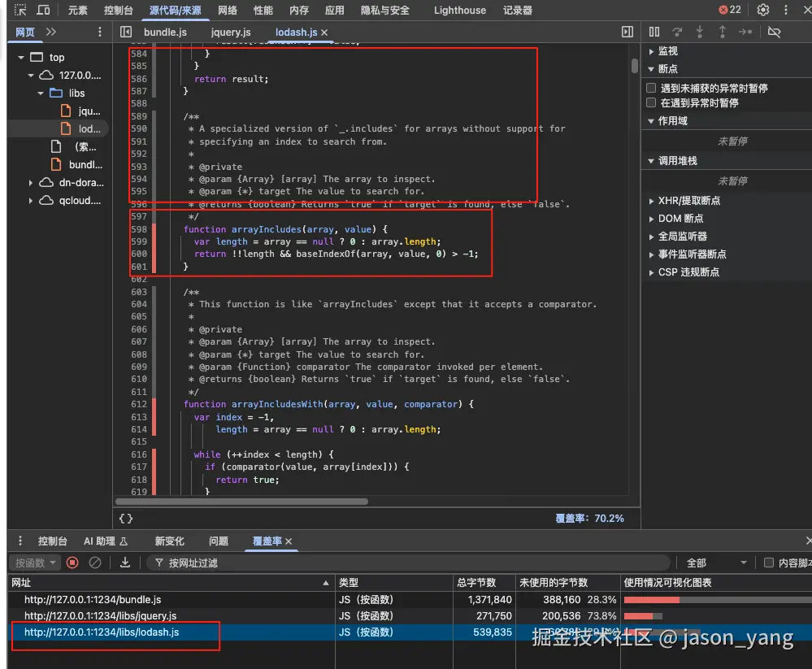The image size is (812, 669).
Task: Open the 记录器 panel tab
Action: pyautogui.click(x=517, y=11)
